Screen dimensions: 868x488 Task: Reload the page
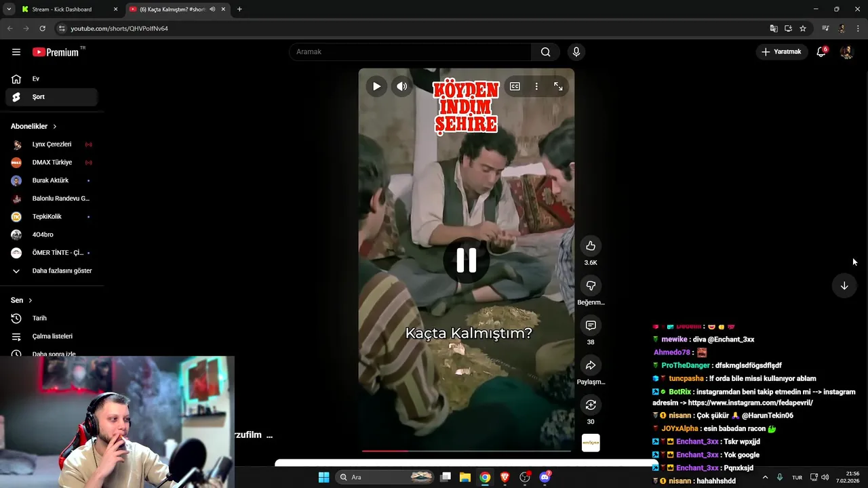pos(42,28)
